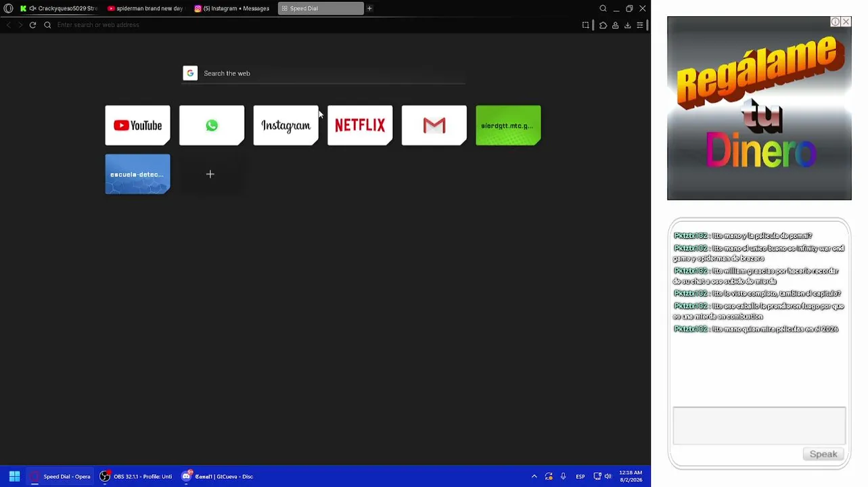The width and height of the screenshot is (868, 487).
Task: Open the sierdgtt.mtc.g... green tile
Action: click(508, 125)
